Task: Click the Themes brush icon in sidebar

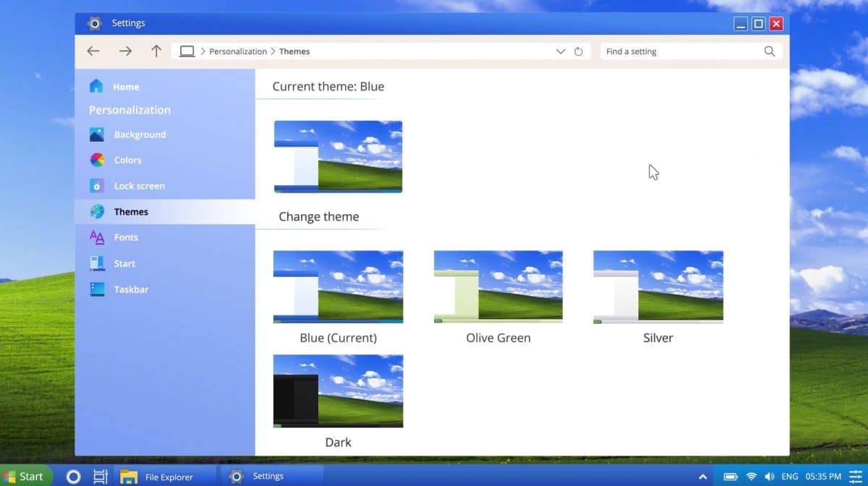Action: pyautogui.click(x=97, y=211)
